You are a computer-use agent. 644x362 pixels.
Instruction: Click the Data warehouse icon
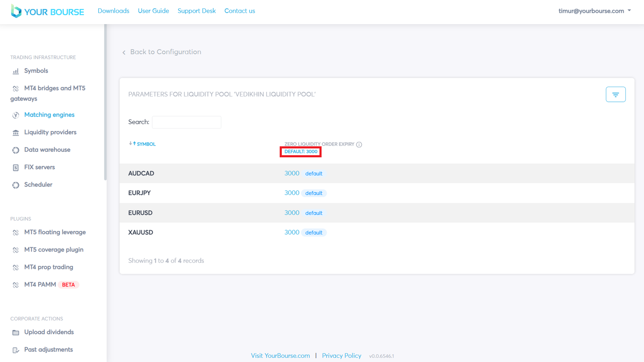16,150
